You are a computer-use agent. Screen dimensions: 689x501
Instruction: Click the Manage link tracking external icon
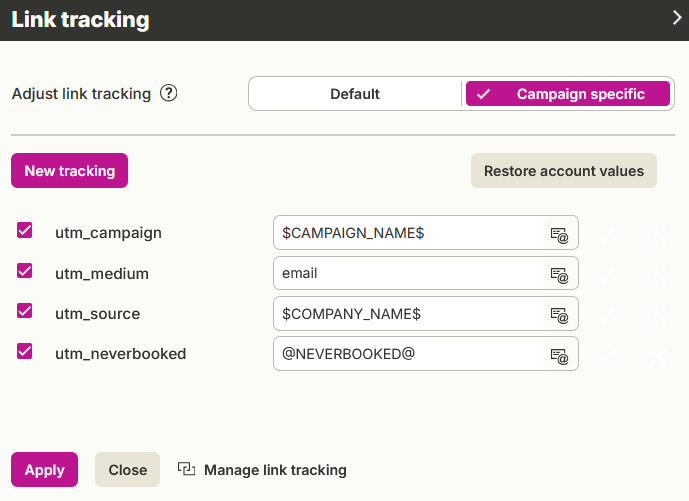[x=186, y=469]
